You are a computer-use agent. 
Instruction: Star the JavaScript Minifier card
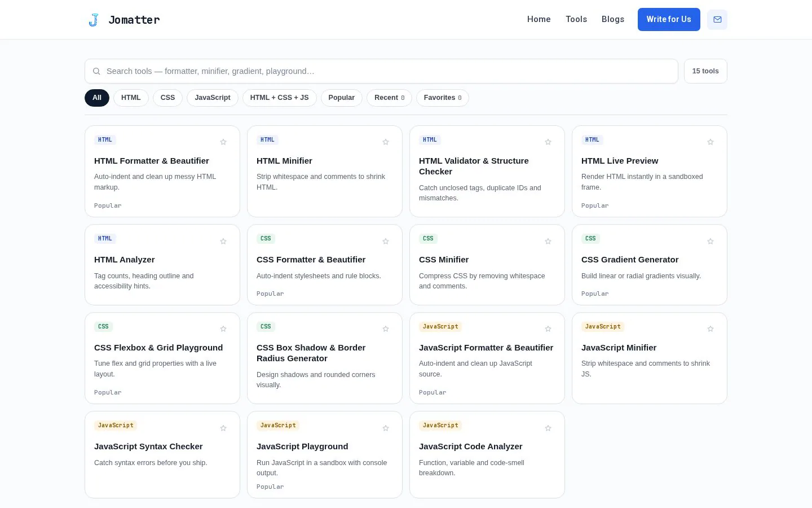(710, 329)
